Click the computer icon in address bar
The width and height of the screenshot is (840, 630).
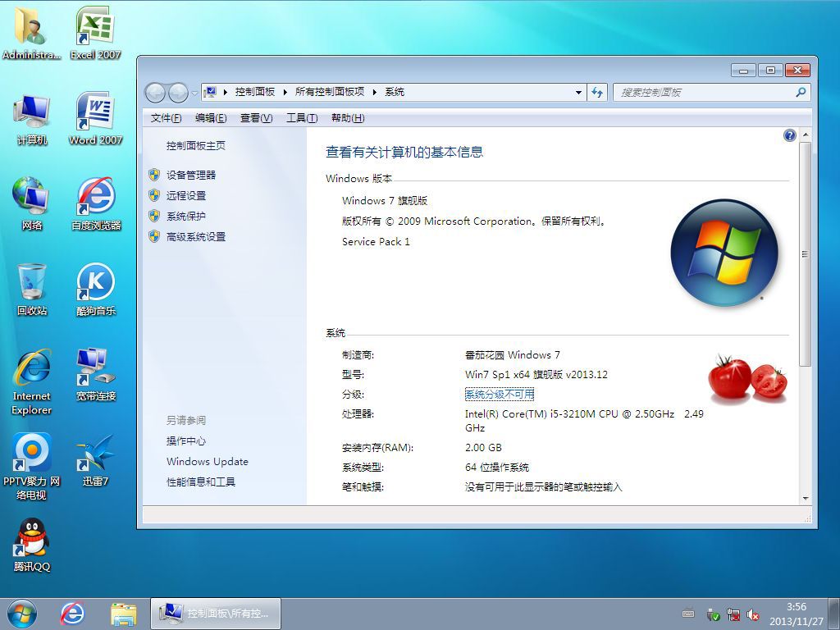210,92
